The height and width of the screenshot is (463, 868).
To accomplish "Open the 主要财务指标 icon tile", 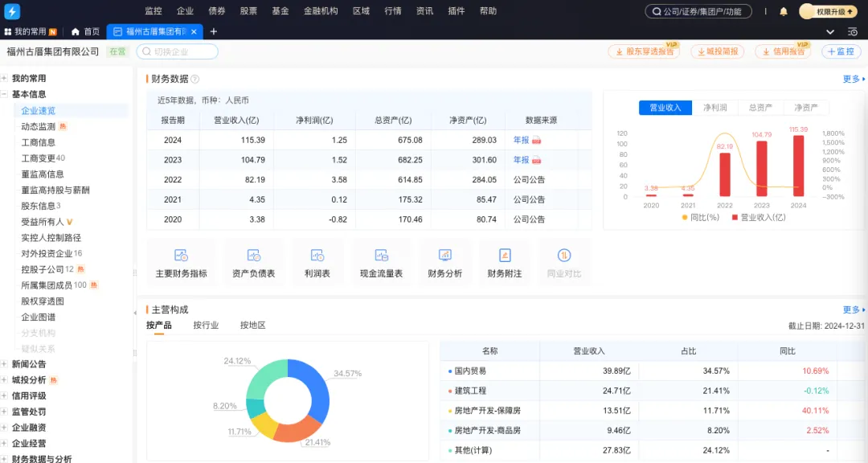I will tap(181, 263).
